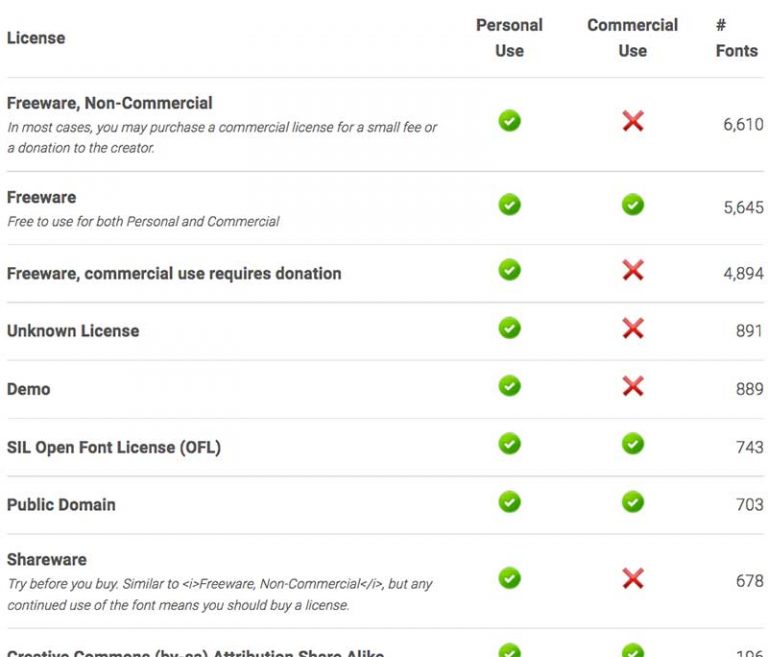Click the # Fonts column header
This screenshot has height=657, width=768.
pyautogui.click(x=736, y=38)
